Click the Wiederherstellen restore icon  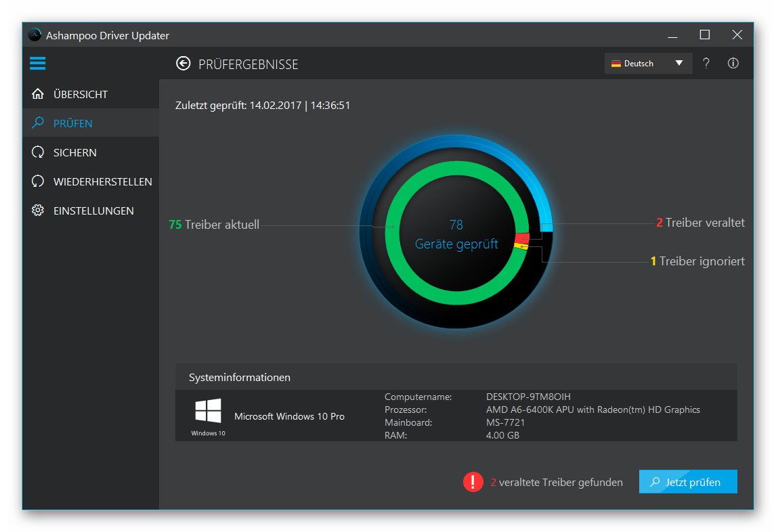(37, 181)
